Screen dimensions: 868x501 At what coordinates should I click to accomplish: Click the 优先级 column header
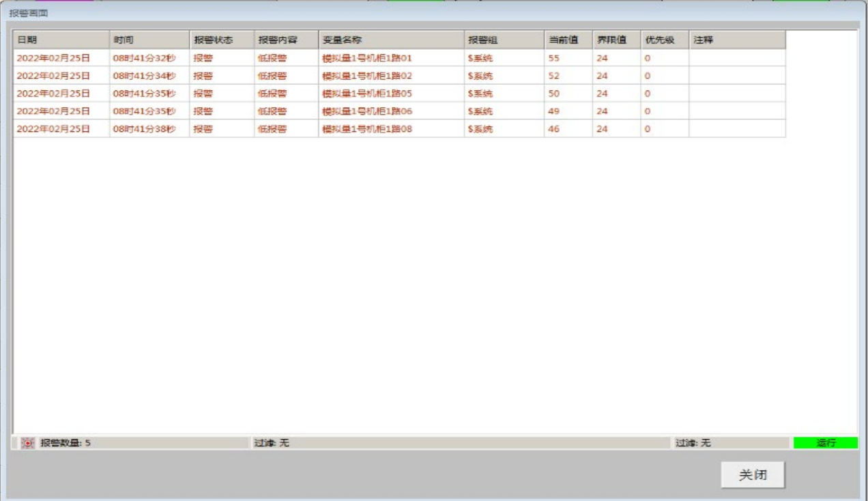[x=664, y=40]
